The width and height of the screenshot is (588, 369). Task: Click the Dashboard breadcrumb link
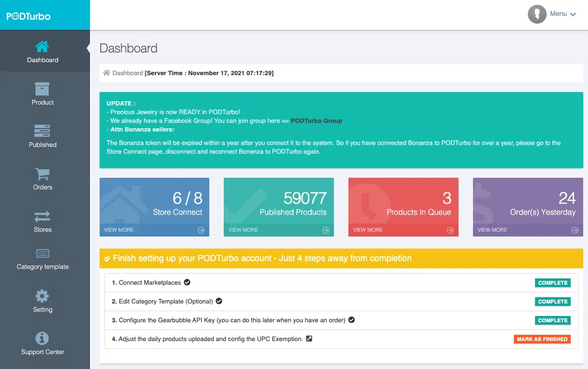[x=128, y=73]
